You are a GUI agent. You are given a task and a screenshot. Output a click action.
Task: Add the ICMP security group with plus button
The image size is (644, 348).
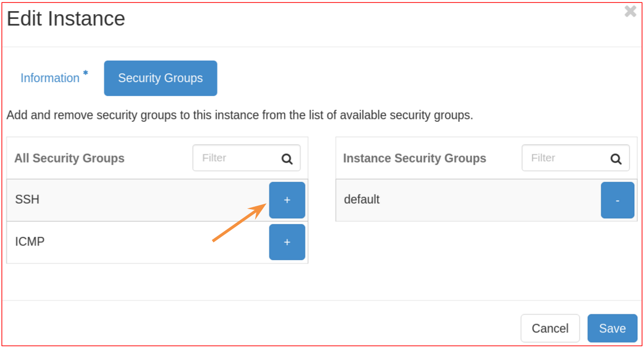(x=287, y=242)
